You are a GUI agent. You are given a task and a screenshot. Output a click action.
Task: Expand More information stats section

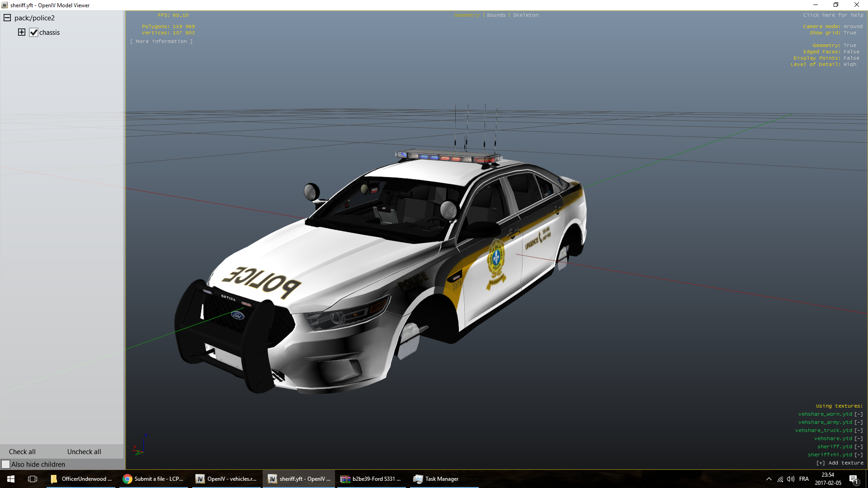point(161,41)
